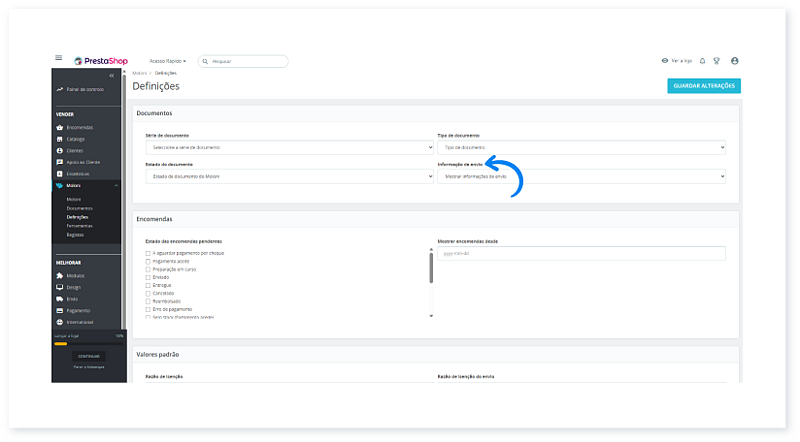800x442 pixels.
Task: Expand the 'Tipo de documento' dropdown
Action: (581, 147)
